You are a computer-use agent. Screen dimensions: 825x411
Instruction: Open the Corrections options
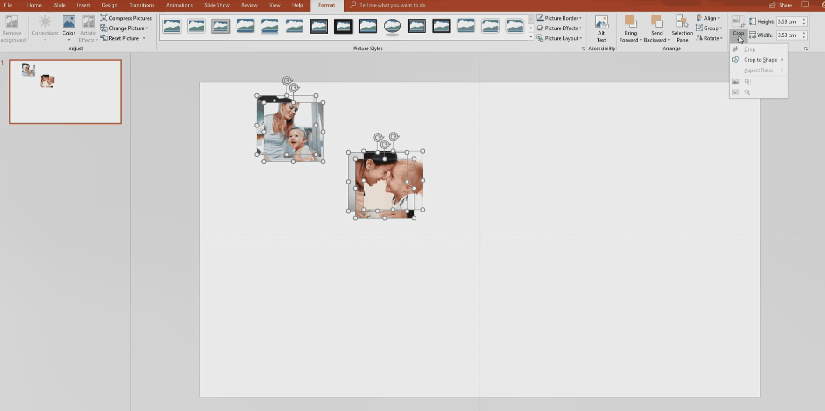pyautogui.click(x=45, y=29)
